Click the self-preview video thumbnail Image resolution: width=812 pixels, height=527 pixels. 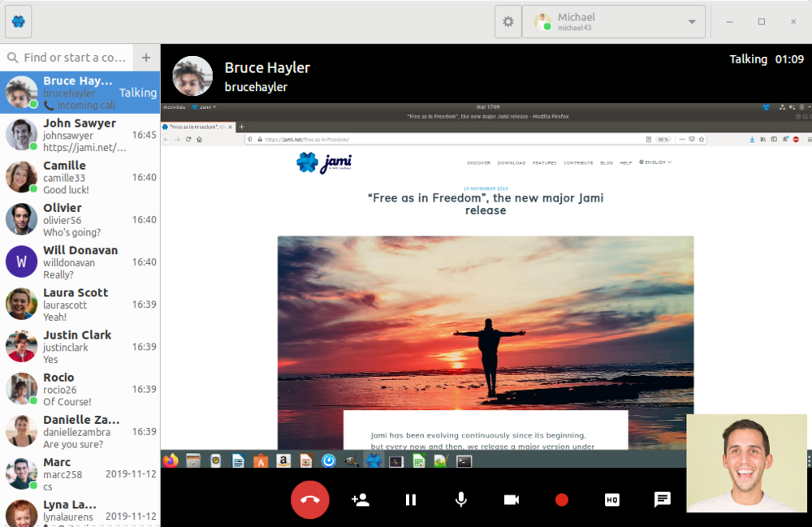tap(746, 463)
